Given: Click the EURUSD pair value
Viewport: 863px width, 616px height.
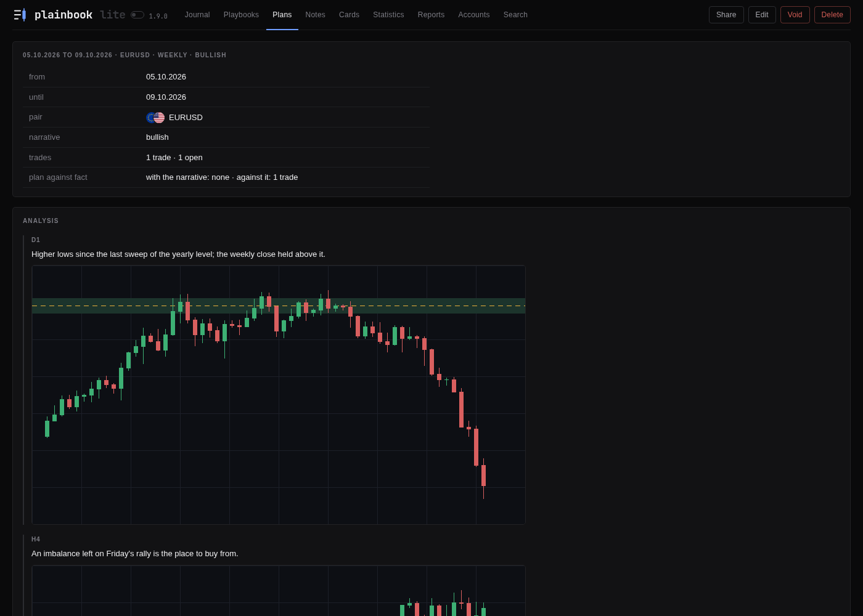Looking at the screenshot, I should tap(186, 117).
